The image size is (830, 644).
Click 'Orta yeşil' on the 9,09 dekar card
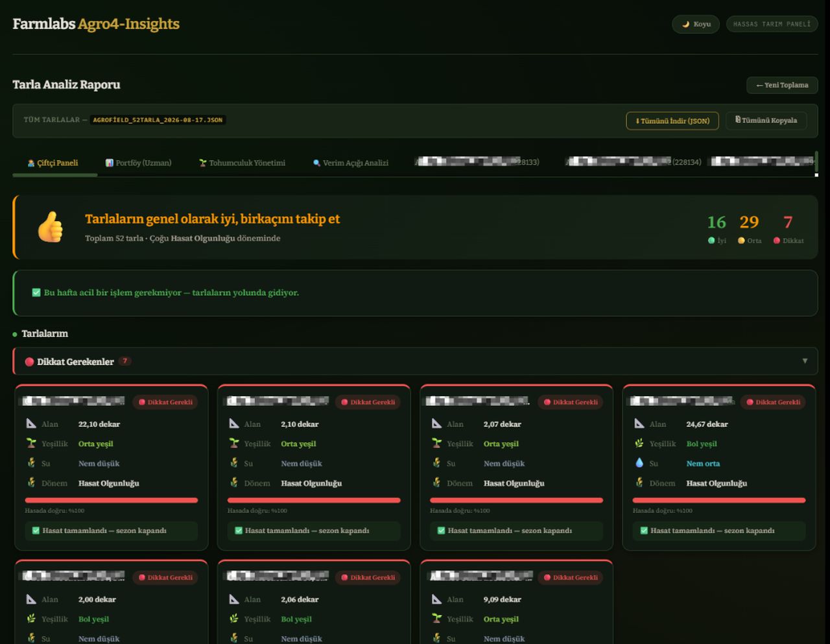(501, 619)
